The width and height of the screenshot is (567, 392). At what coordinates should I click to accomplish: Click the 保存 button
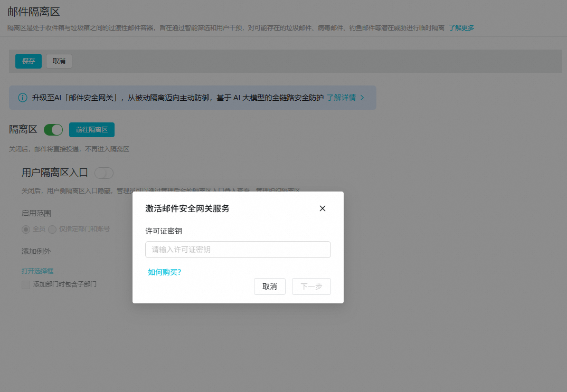point(29,61)
